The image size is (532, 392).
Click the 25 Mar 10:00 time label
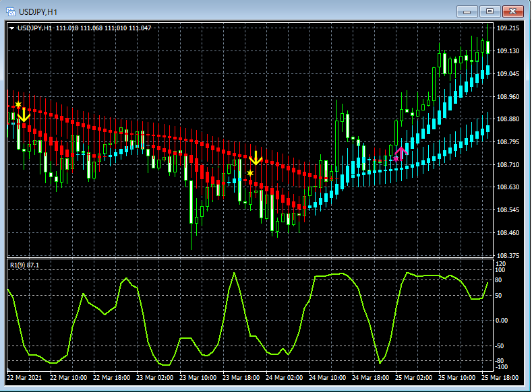click(x=457, y=377)
